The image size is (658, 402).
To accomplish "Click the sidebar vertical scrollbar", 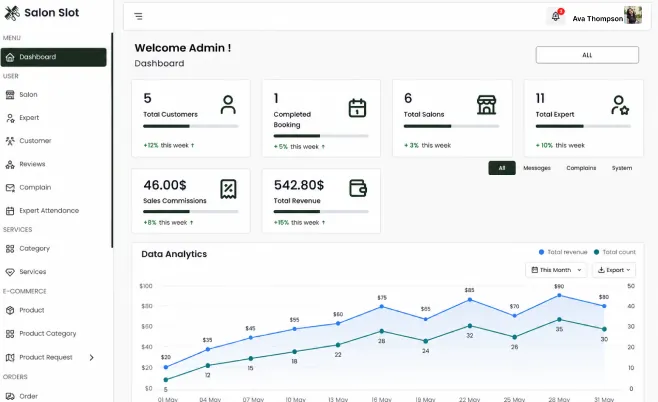I will 112,140.
